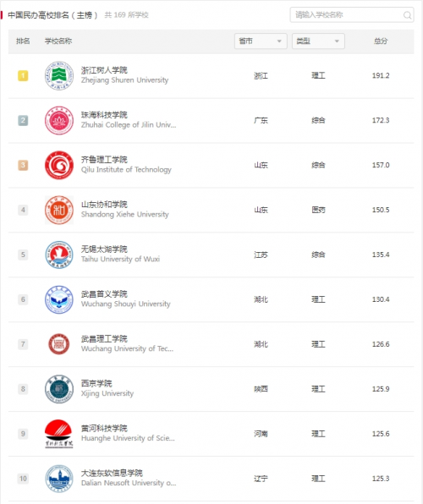The image size is (423, 504).
Task: Click the 排名 column header
Action: (x=23, y=41)
